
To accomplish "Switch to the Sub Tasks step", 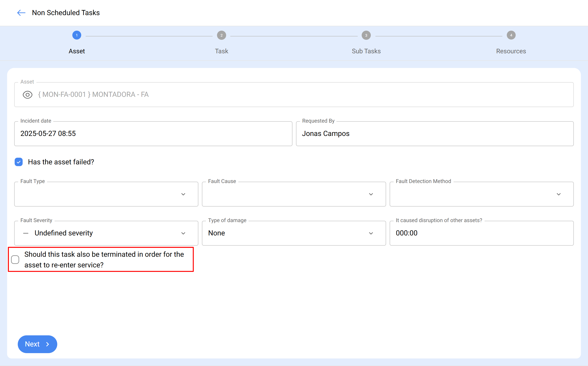I will pyautogui.click(x=366, y=51).
